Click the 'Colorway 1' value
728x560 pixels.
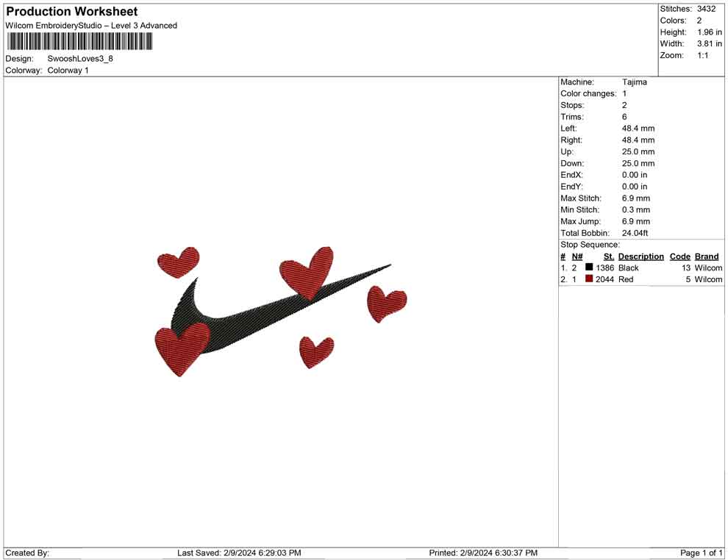[x=68, y=70]
